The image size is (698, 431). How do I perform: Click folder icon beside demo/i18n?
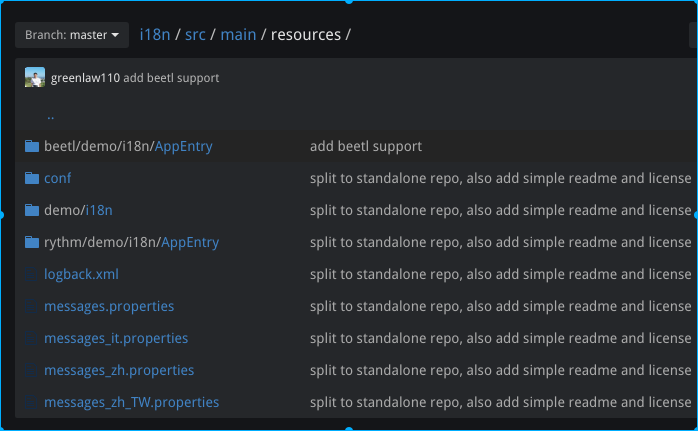pos(32,210)
